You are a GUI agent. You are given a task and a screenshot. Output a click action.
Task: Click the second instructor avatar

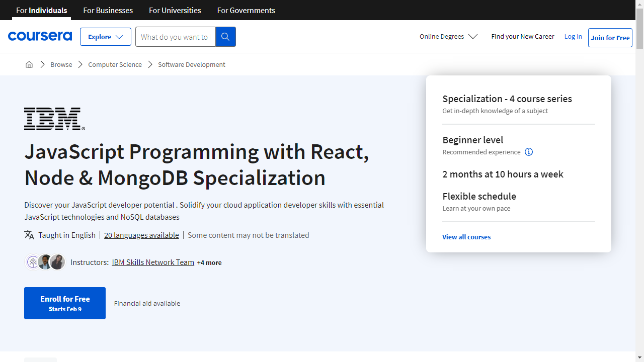(45, 262)
